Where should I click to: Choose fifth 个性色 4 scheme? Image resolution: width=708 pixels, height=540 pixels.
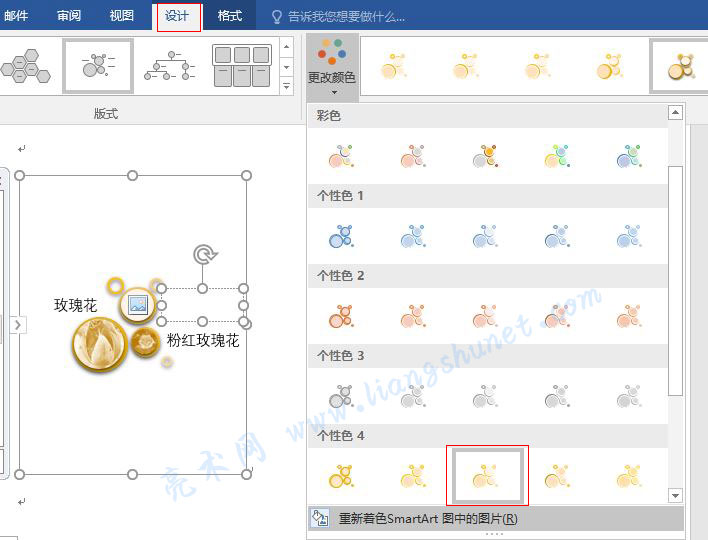pos(629,476)
